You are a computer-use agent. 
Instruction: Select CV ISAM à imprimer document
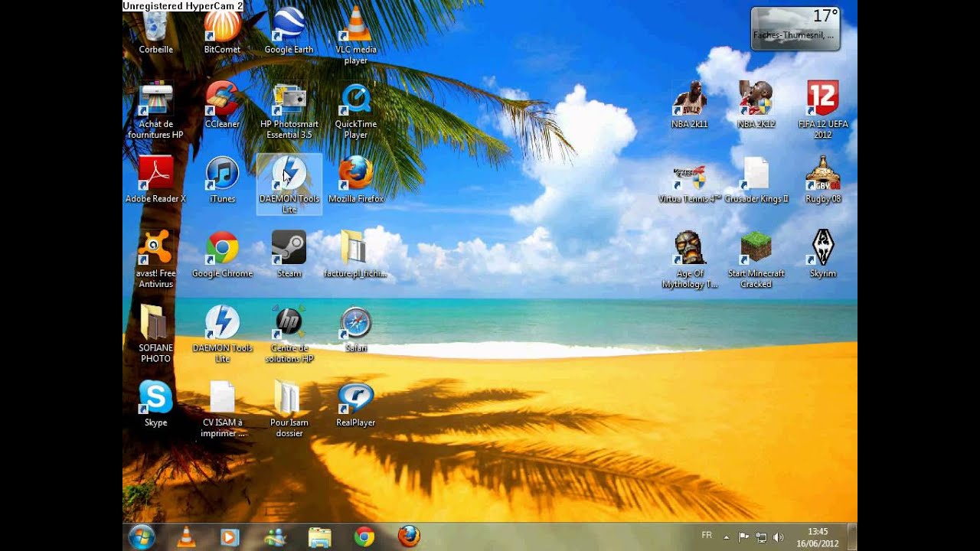click(x=222, y=408)
